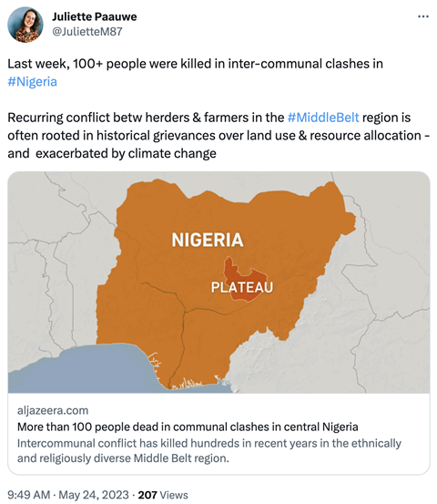Open the @JulietteM87 handle link
The height and width of the screenshot is (504, 437).
click(87, 32)
